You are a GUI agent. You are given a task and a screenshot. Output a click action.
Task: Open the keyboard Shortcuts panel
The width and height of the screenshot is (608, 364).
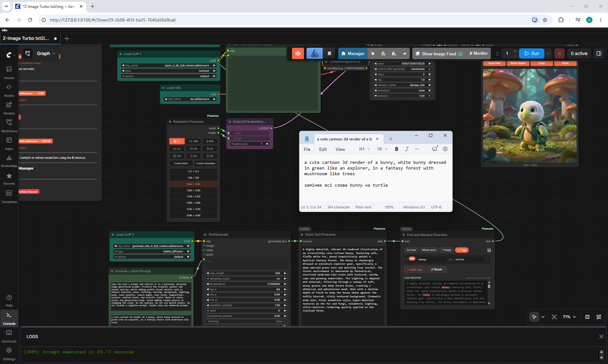(x=9, y=336)
